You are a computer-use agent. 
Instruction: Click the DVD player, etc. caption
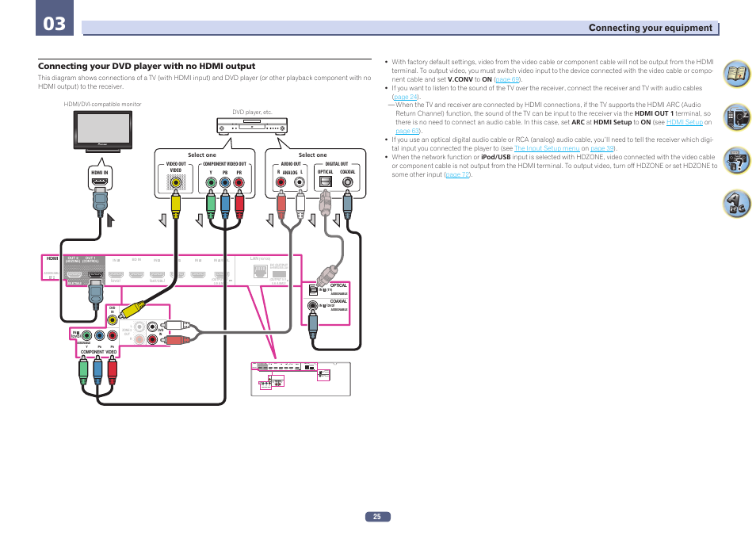click(252, 112)
